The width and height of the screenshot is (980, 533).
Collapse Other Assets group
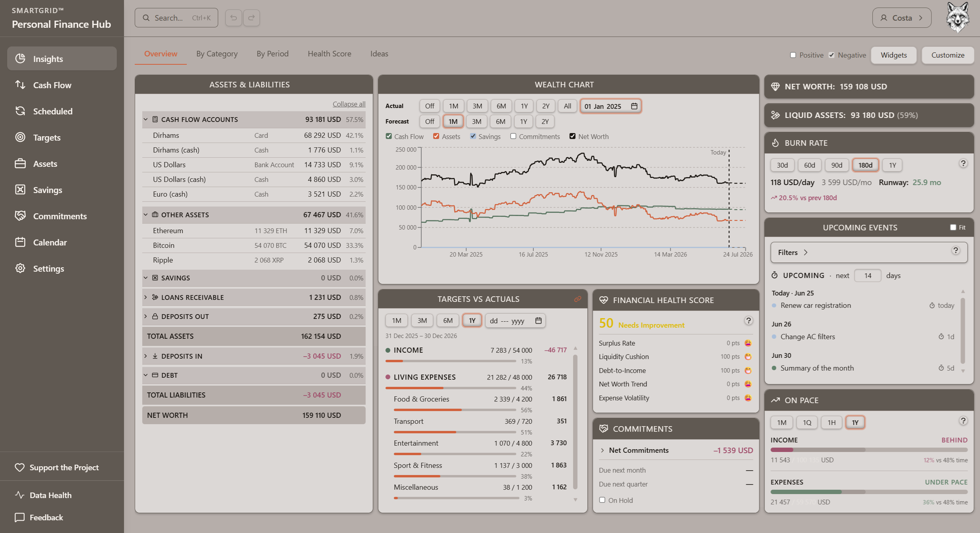click(145, 215)
